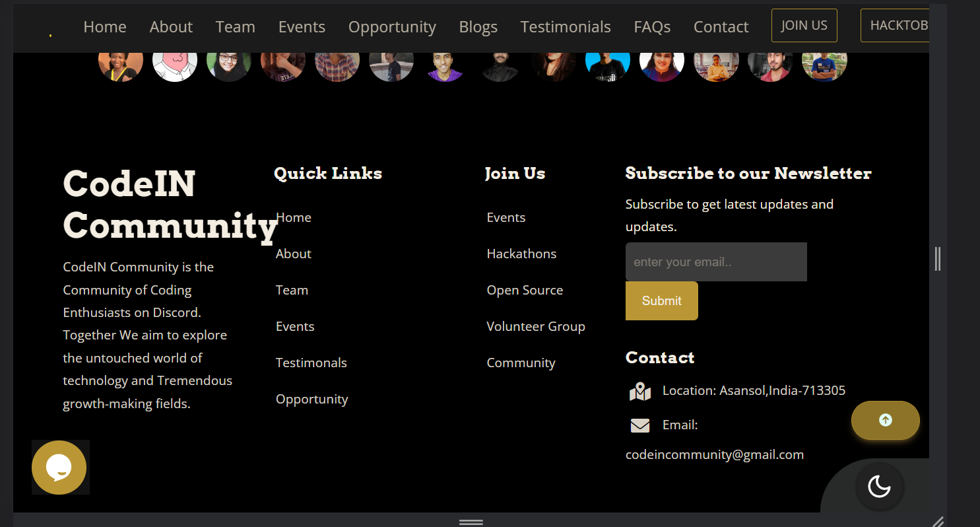The image size is (980, 527).
Task: Open the chat bubble widget
Action: point(59,468)
